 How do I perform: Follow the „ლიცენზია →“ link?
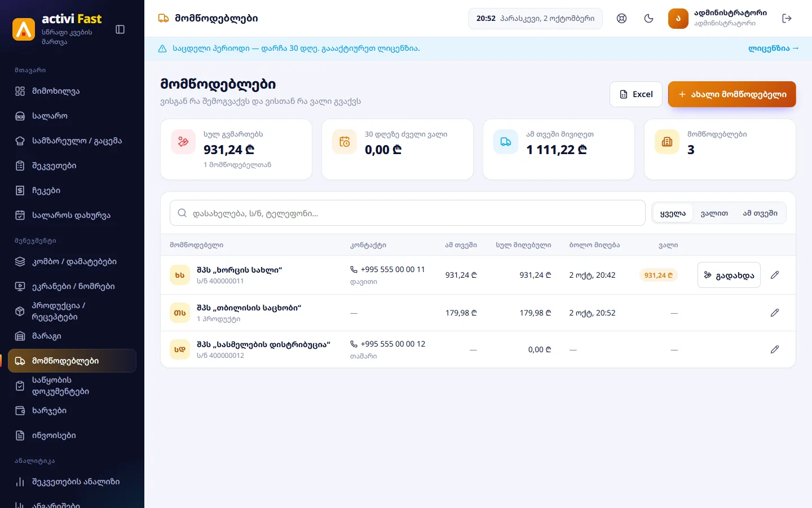(x=773, y=49)
